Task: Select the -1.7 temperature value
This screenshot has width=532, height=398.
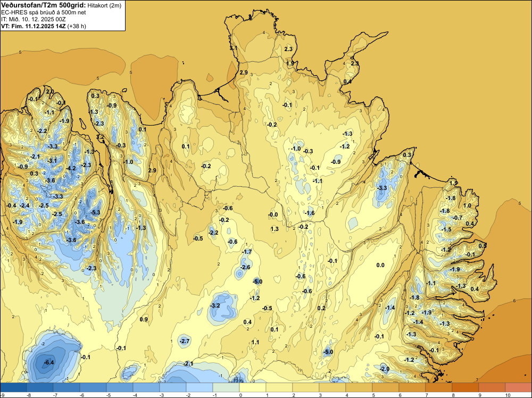Action: [x=247, y=252]
